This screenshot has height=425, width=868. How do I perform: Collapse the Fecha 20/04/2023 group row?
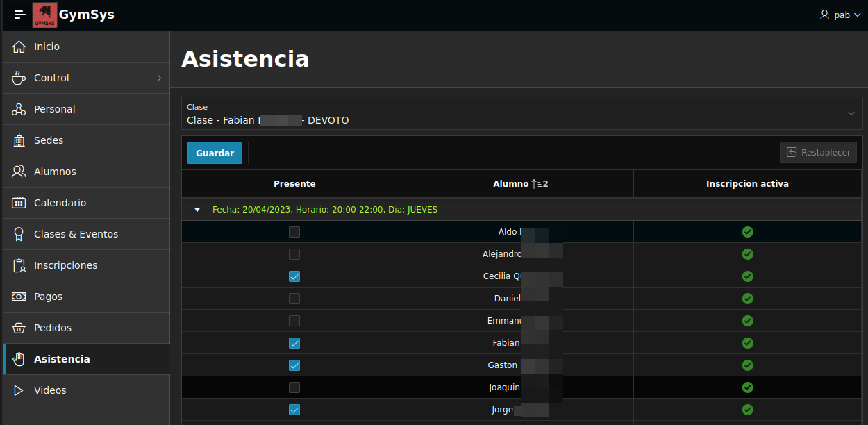click(197, 208)
